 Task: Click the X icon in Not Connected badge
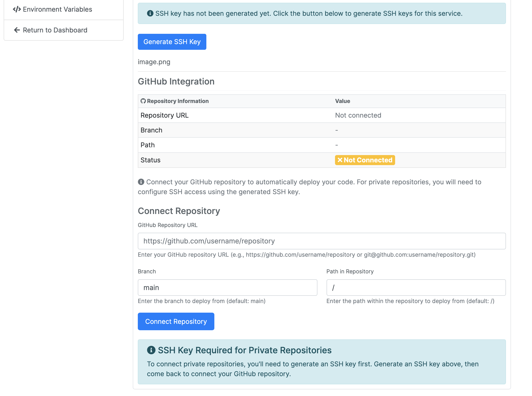(x=340, y=160)
